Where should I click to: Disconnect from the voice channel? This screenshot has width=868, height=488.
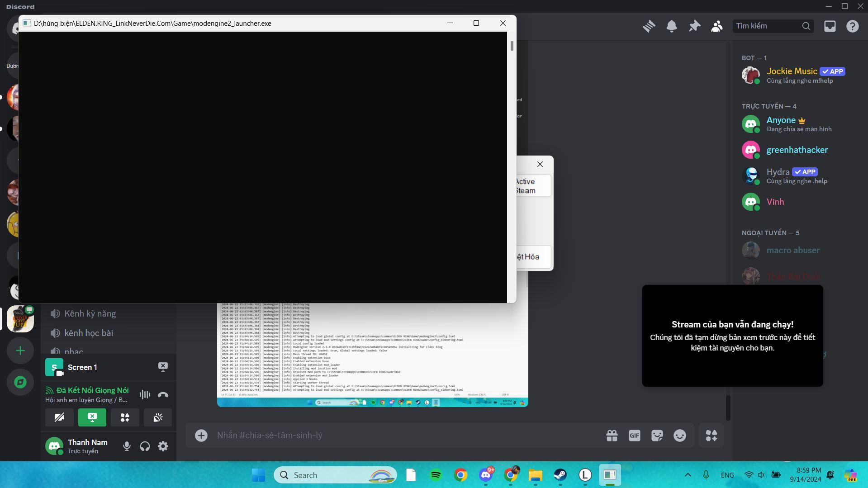click(163, 395)
